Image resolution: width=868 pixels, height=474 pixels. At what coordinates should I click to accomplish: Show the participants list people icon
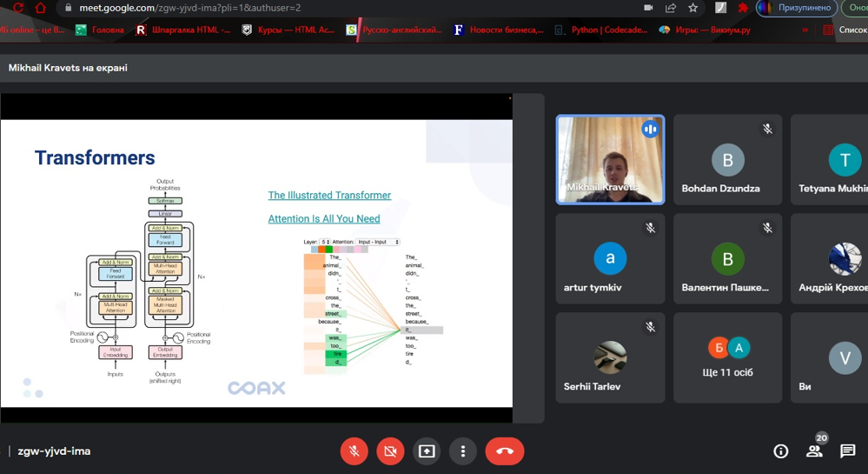[x=814, y=451]
